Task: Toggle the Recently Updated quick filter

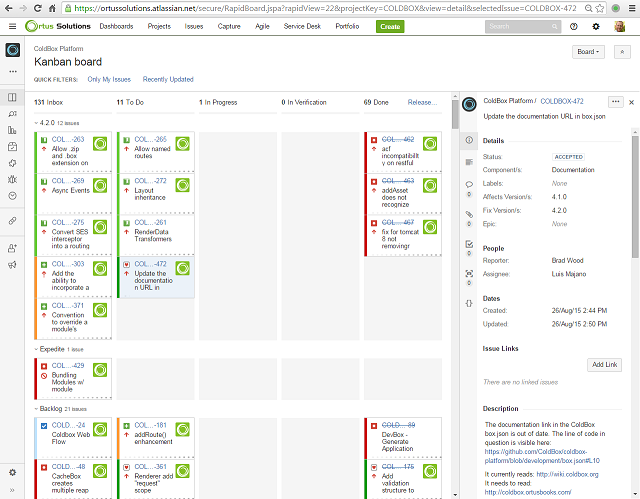Action: (168, 79)
